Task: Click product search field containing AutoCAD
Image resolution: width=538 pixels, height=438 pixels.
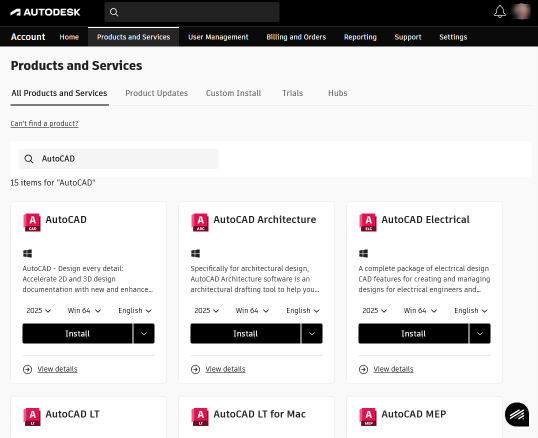Action: tap(118, 159)
